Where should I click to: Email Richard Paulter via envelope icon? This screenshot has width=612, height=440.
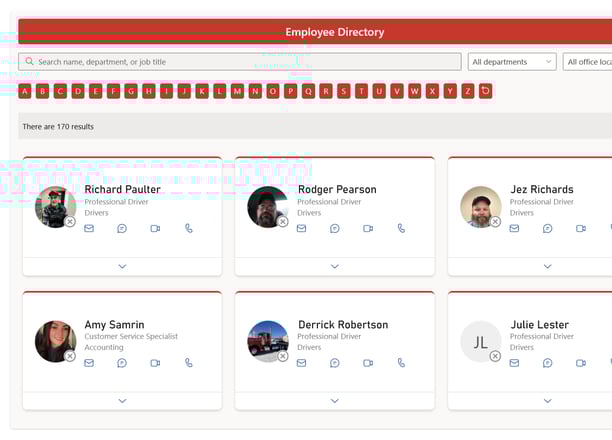click(89, 228)
